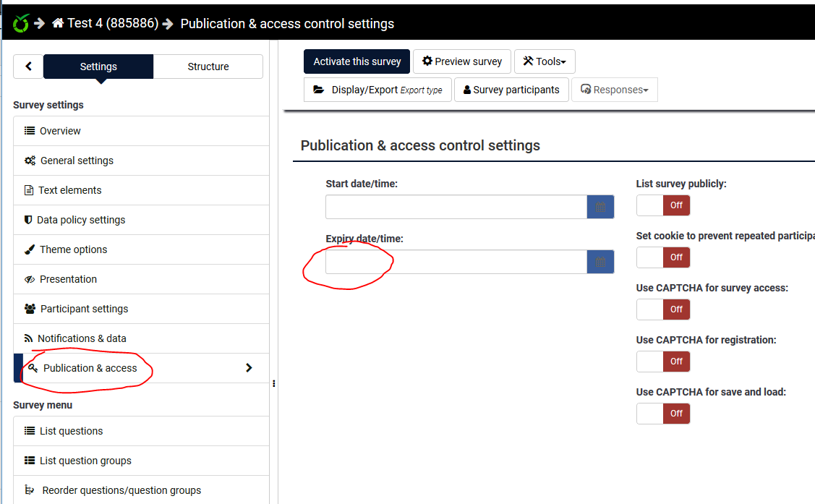Click the back arrow sidebar collapse button

pyautogui.click(x=28, y=67)
